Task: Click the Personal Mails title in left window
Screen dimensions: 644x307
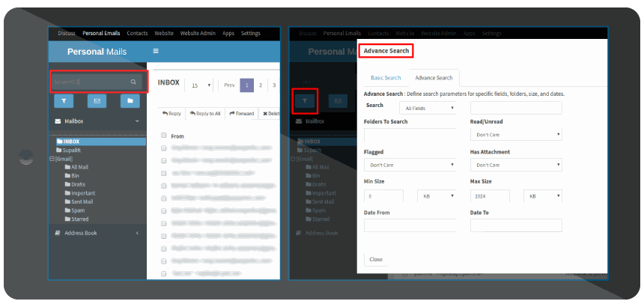Action: [x=97, y=52]
